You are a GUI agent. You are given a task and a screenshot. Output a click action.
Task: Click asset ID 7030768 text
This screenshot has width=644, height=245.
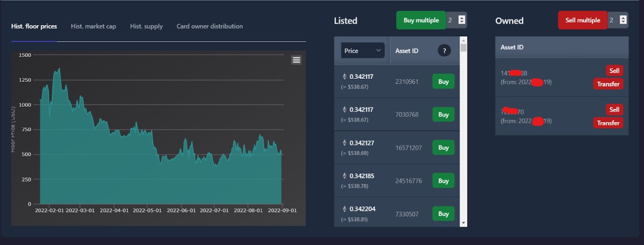point(407,115)
